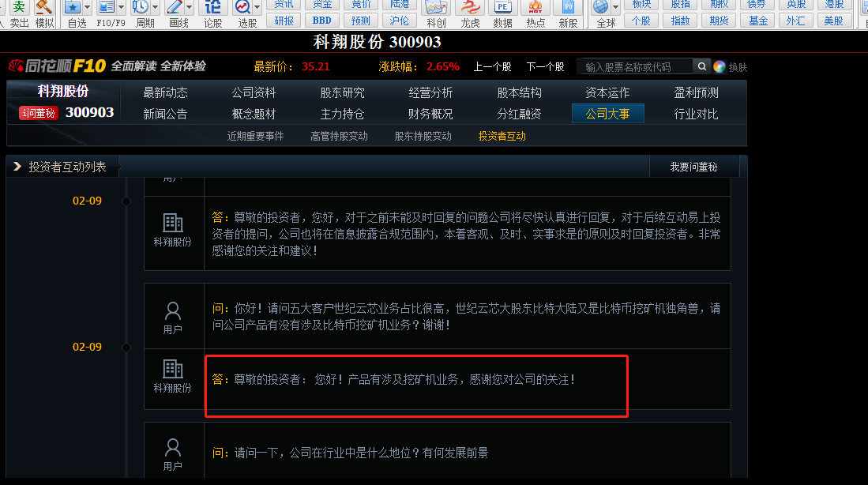Select the 画线 drawing pencil tool

click(x=175, y=7)
